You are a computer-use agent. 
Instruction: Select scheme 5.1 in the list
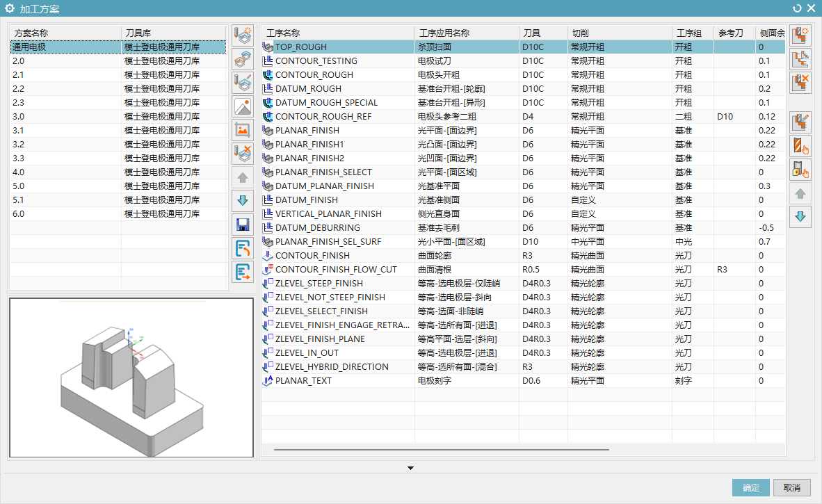pyautogui.click(x=118, y=200)
